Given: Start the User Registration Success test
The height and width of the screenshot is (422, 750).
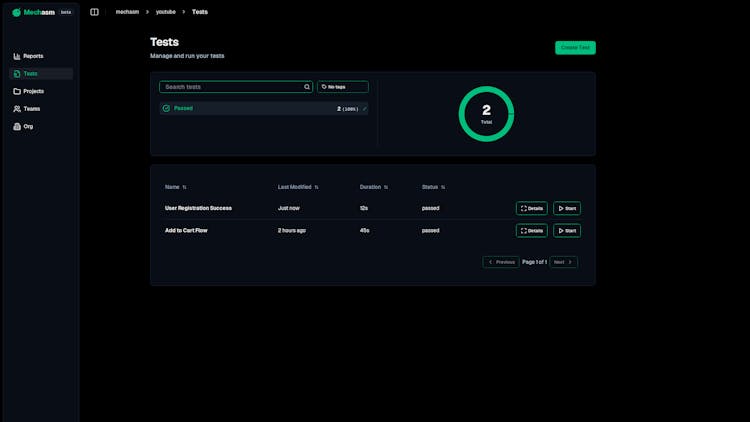Looking at the screenshot, I should 566,208.
